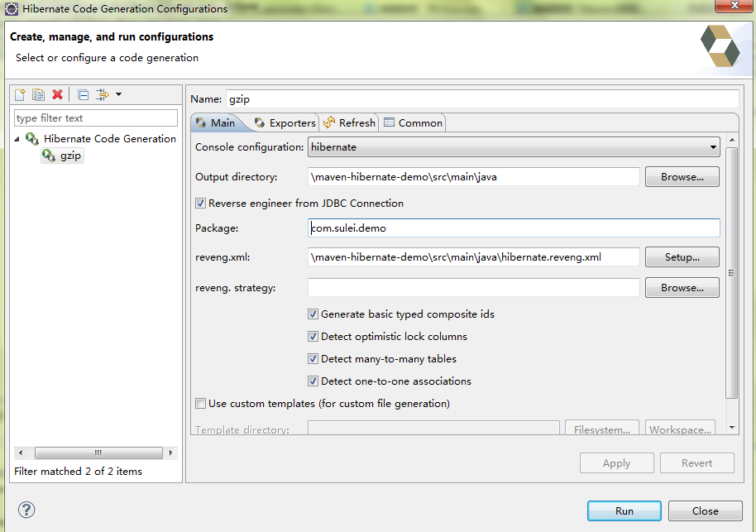756x532 pixels.
Task: Run the code generation configuration
Action: (x=624, y=510)
